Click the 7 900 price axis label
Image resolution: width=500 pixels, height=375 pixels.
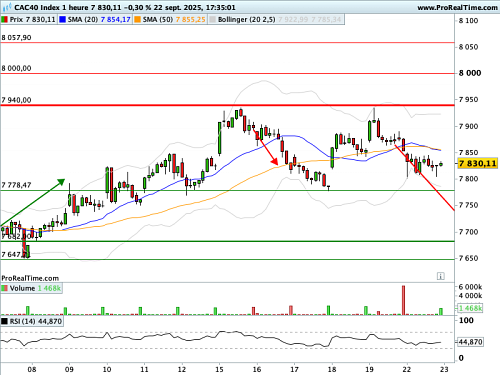pyautogui.click(x=468, y=126)
